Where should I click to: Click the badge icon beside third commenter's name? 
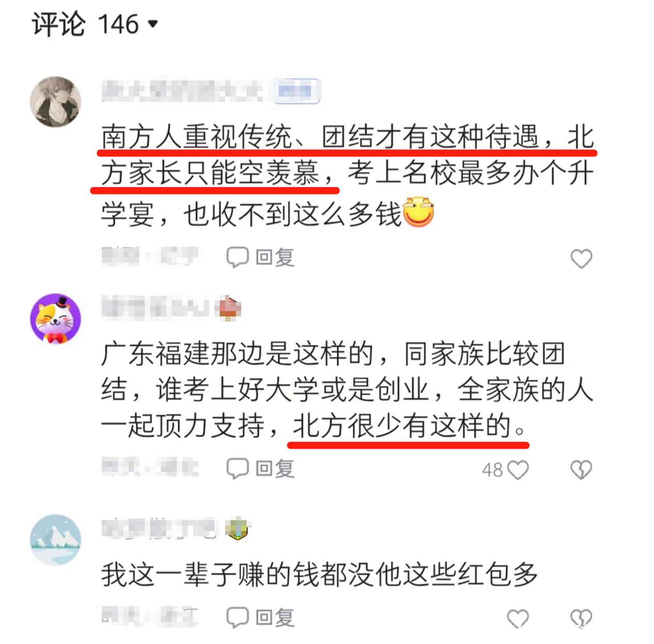pos(237,529)
